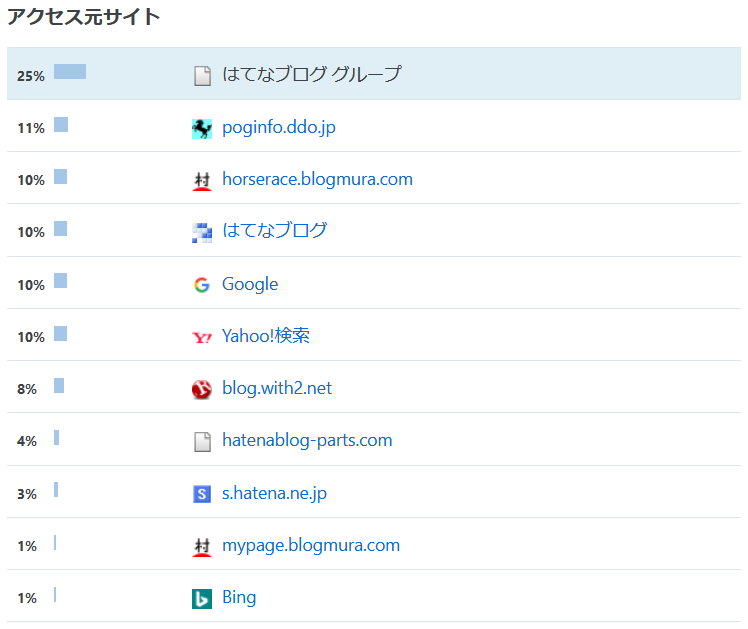Screen dimensions: 748x629
Task: Click the 8% bar for blog.with2.net
Action: click(x=59, y=385)
